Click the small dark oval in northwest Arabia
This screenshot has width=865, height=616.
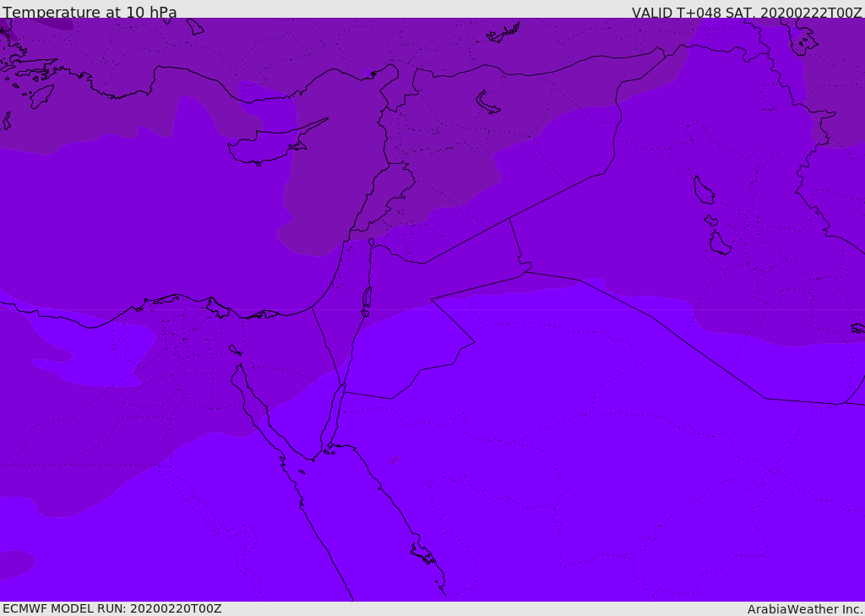pyautogui.click(x=394, y=460)
